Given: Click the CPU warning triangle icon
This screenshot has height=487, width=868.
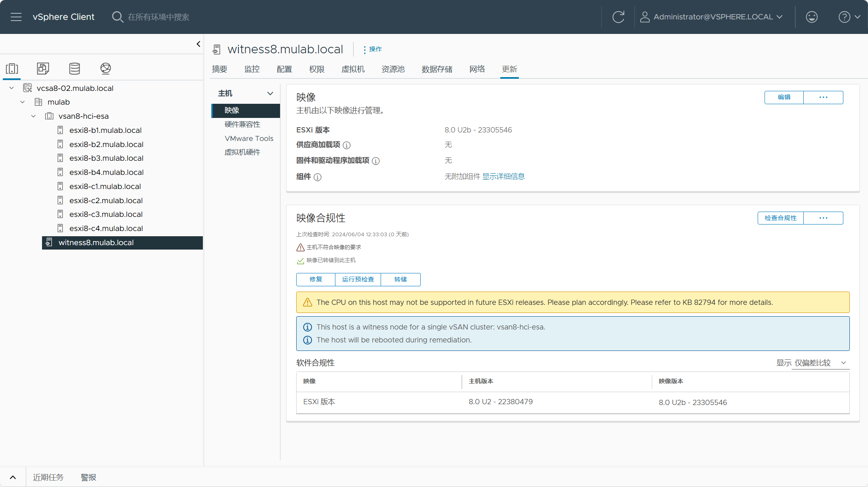Looking at the screenshot, I should 308,302.
